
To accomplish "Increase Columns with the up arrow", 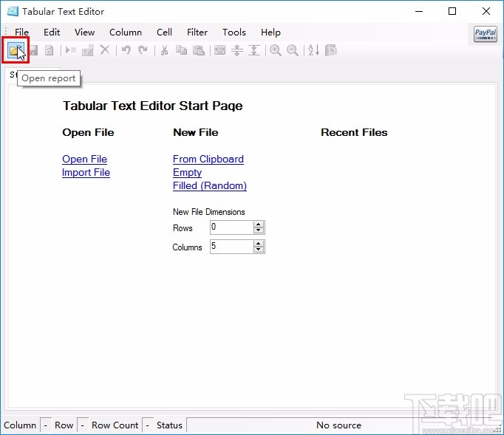I will (259, 244).
